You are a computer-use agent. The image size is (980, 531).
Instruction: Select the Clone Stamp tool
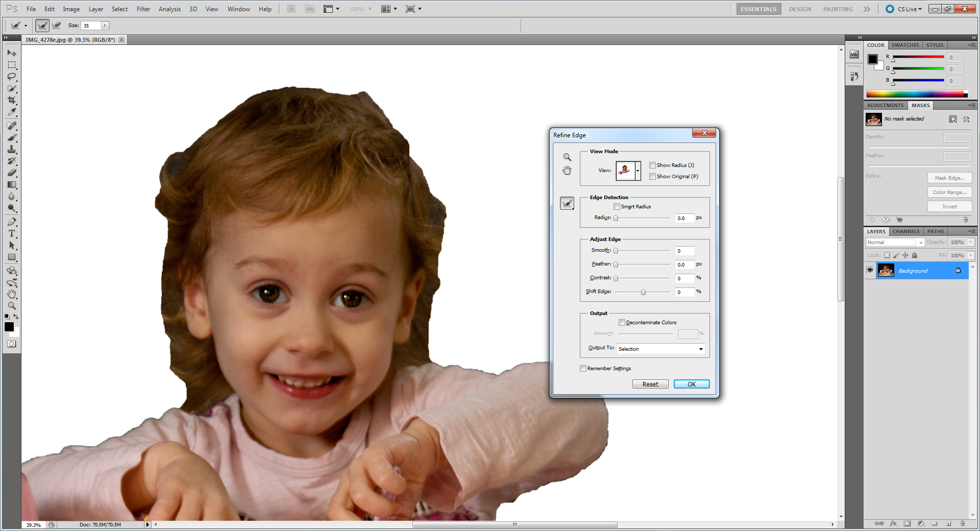12,149
